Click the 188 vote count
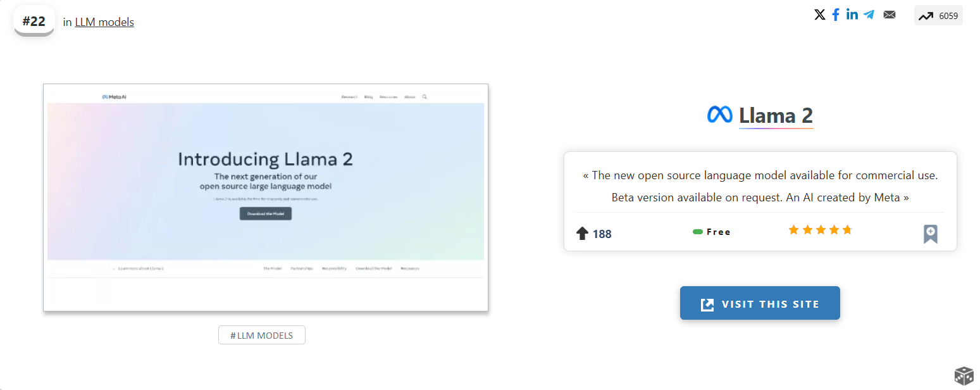The image size is (980, 390). point(602,234)
